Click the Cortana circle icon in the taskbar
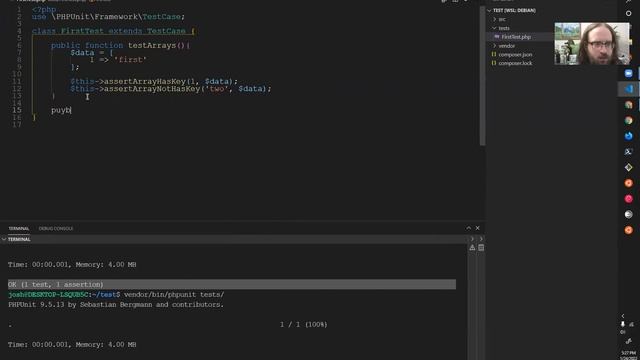Screen dimensions: 640x360 (629, 13)
